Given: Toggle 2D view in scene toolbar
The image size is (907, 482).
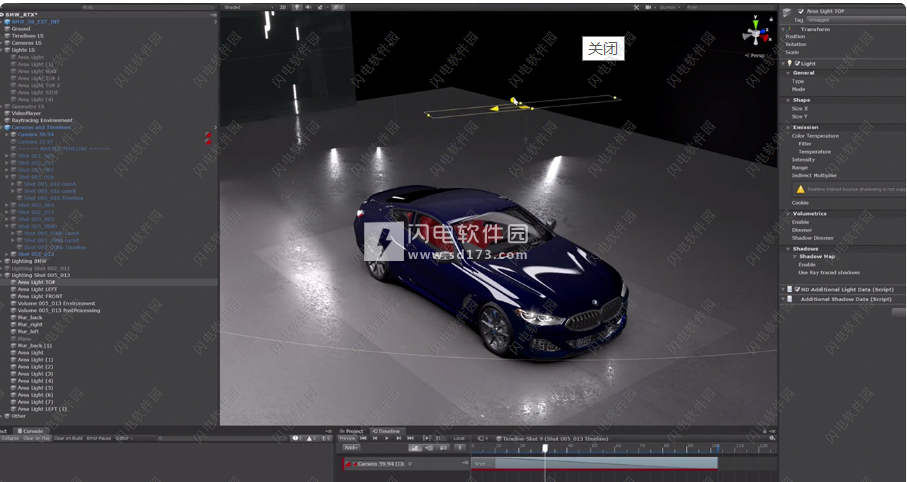Looking at the screenshot, I should pos(283,8).
